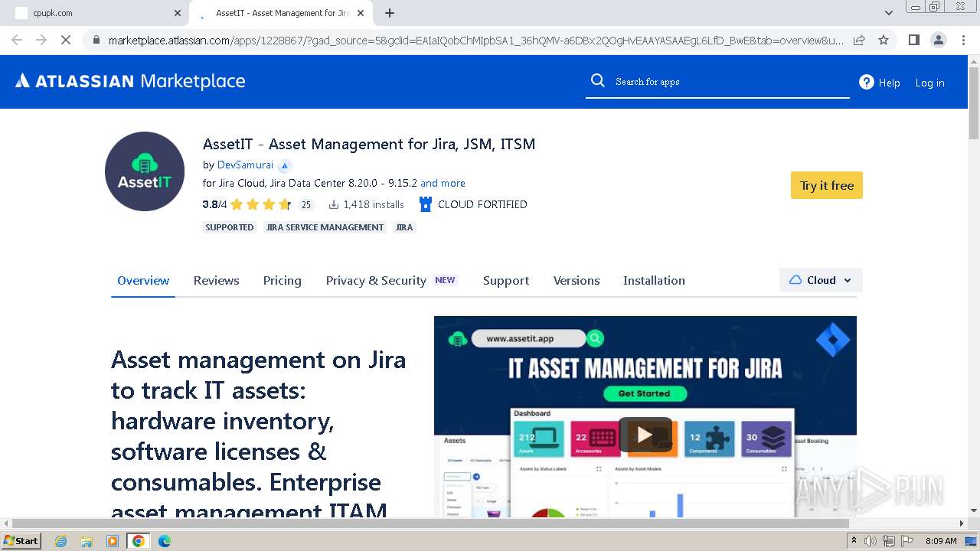The image size is (980, 551).
Task: View the Versions tab
Action: tap(577, 281)
